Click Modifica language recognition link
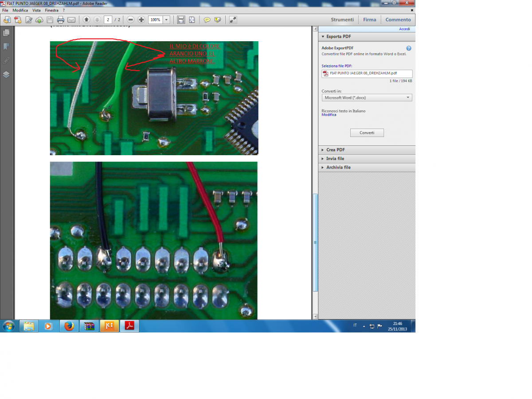532x399 pixels. tap(329, 115)
